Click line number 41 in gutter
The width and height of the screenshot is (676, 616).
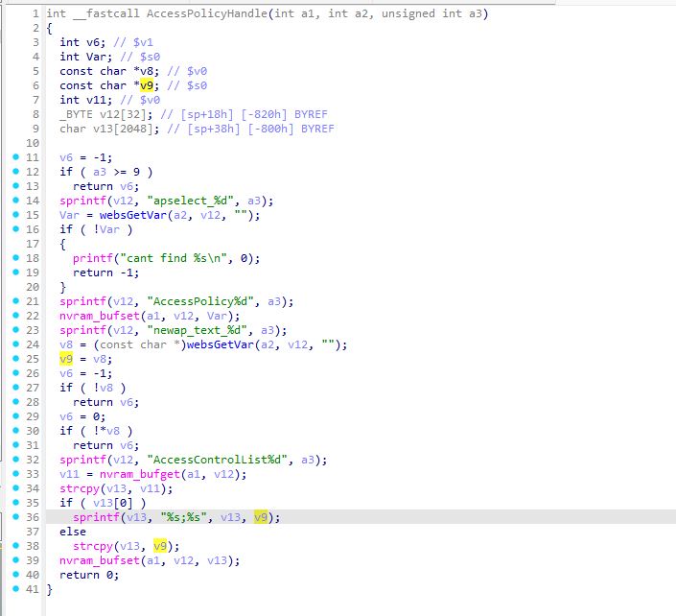click(x=33, y=589)
